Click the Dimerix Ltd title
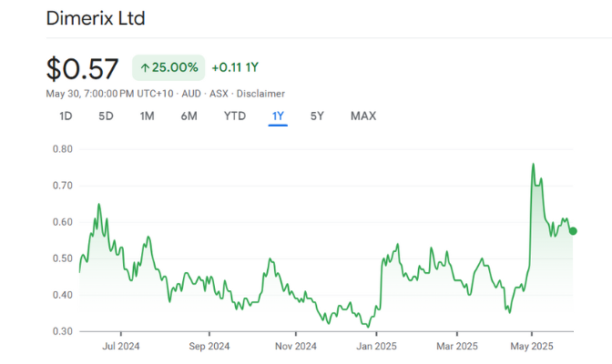 click(96, 18)
